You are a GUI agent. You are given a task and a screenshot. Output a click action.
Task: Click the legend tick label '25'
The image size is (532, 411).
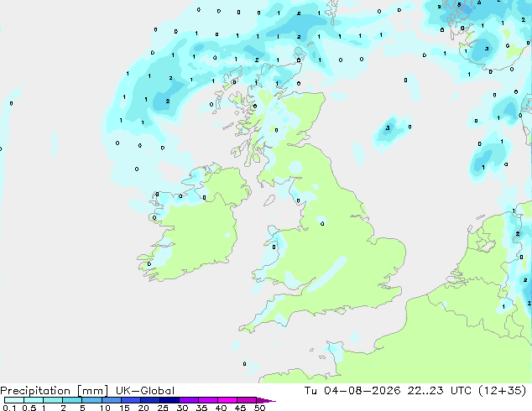coord(163,408)
